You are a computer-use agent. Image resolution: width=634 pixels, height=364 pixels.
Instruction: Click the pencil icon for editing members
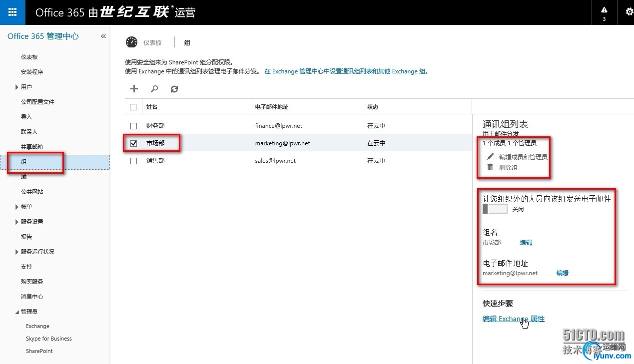(x=490, y=156)
